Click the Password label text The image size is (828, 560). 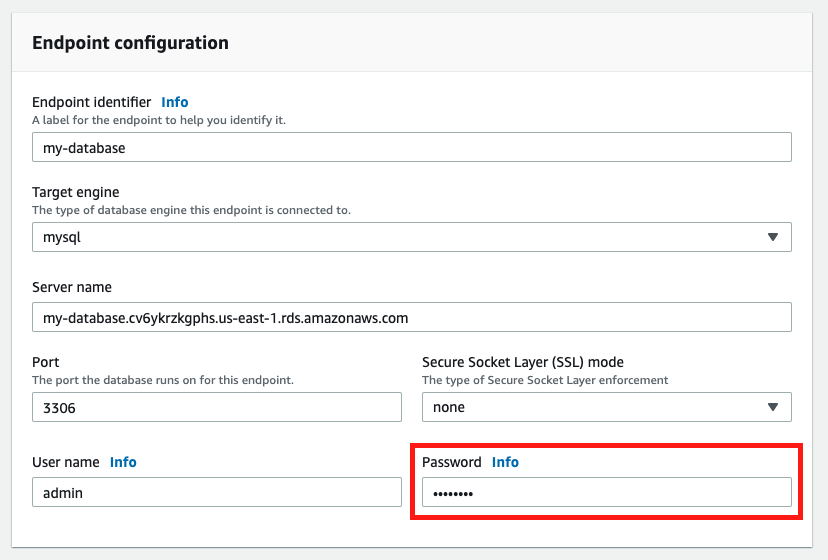point(452,462)
